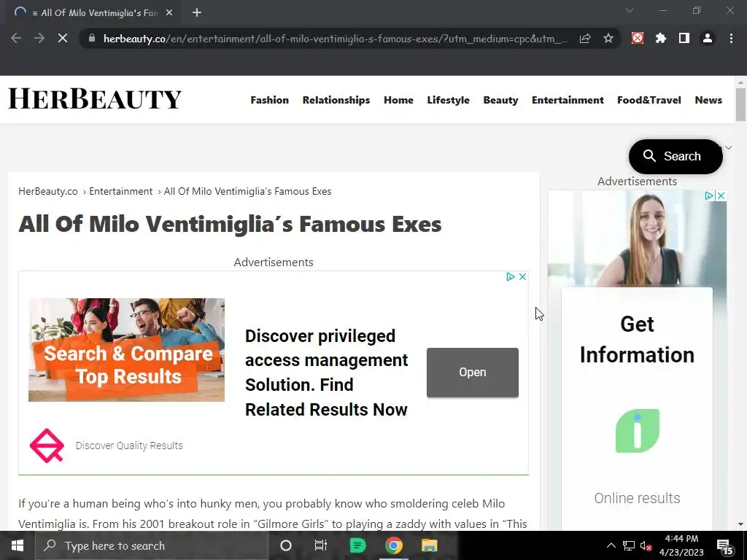Click the ad headline Discover privileged access
The height and width of the screenshot is (560, 747).
(x=326, y=373)
